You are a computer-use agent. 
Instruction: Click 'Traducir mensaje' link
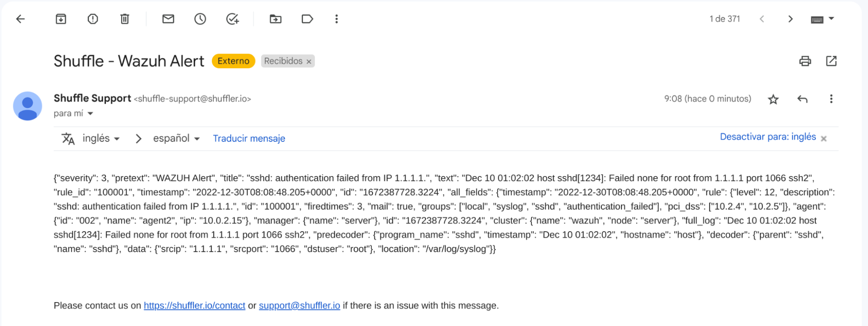coord(249,139)
